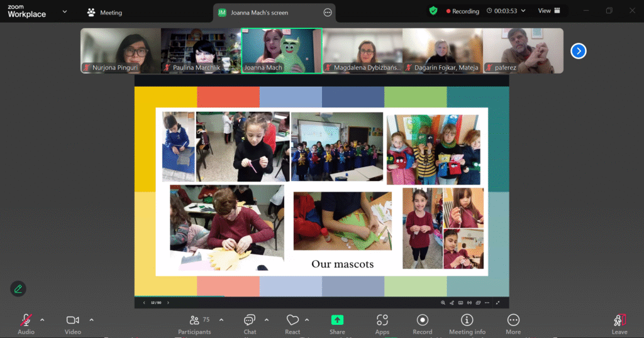Toggle the Record button
This screenshot has height=338, width=644.
click(x=423, y=322)
